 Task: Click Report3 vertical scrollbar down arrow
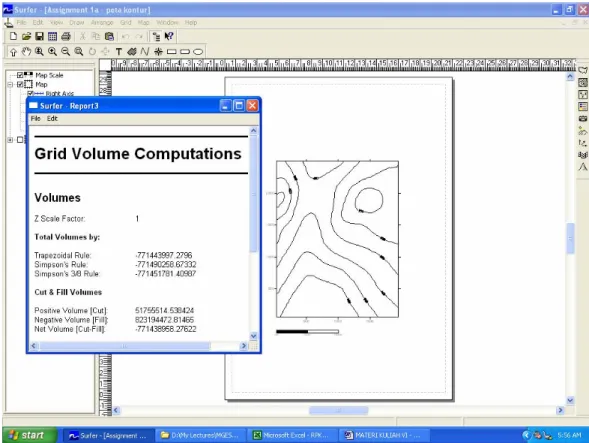pyautogui.click(x=254, y=336)
